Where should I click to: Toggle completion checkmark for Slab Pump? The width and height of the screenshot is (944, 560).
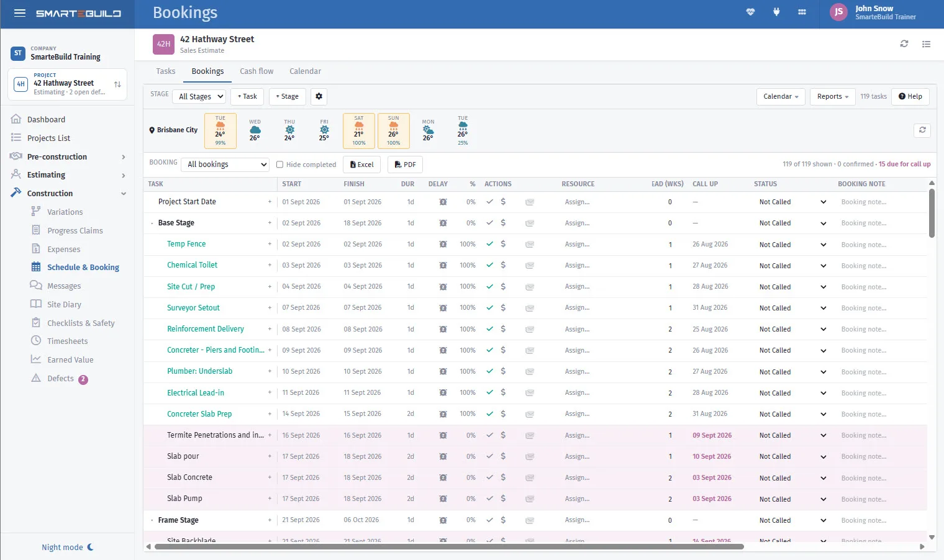[x=489, y=499]
